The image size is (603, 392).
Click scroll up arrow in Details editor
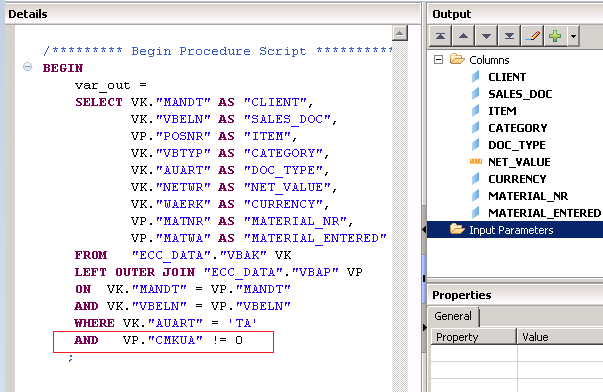click(400, 33)
